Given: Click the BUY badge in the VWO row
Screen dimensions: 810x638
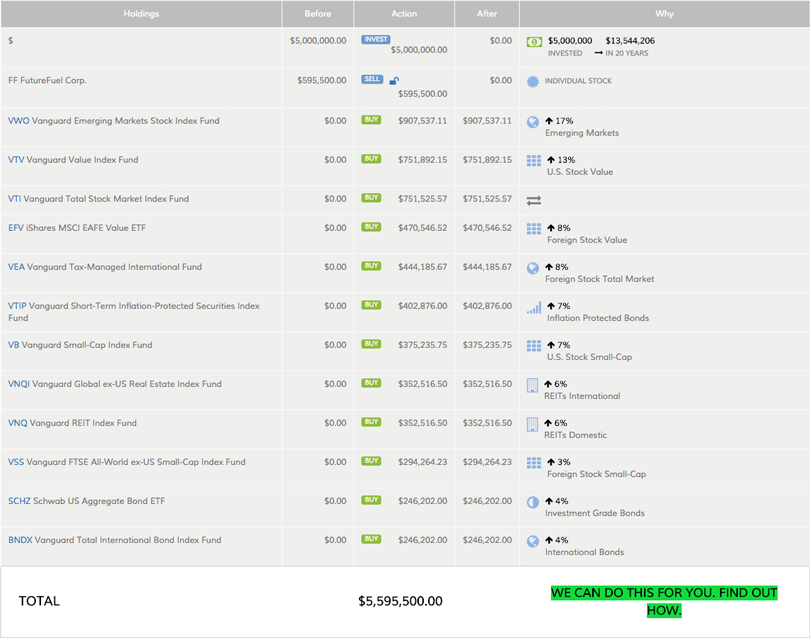Looking at the screenshot, I should (x=371, y=119).
